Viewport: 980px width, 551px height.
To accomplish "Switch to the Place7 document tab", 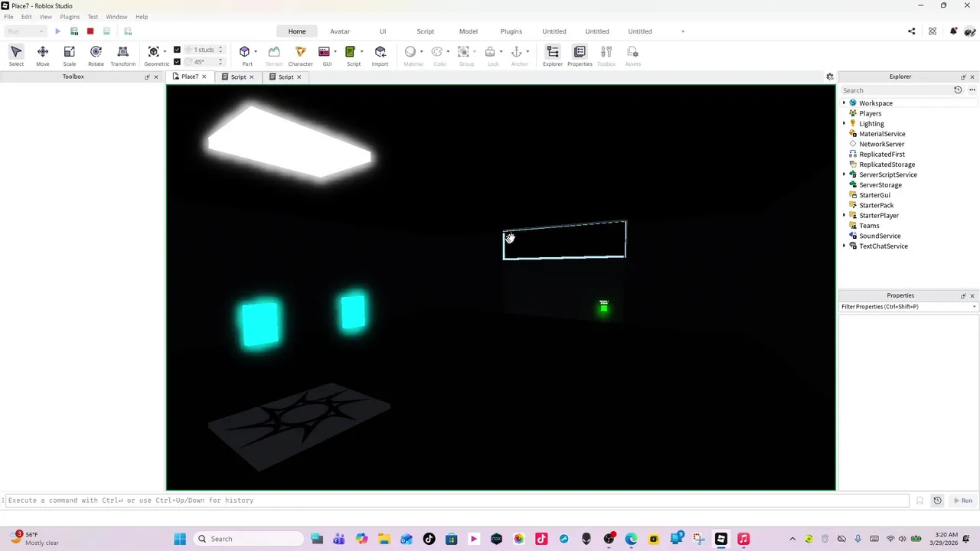I will click(x=189, y=77).
